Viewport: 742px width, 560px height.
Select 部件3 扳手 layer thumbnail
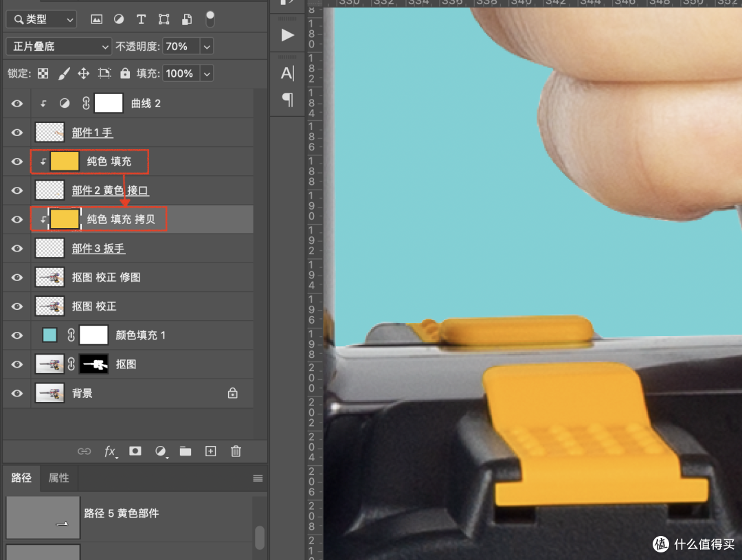tap(49, 248)
